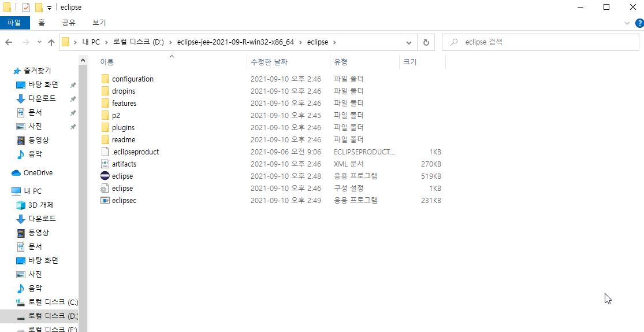The width and height of the screenshot is (644, 332).
Task: Expand the chevron after 내 PC in the breadcrumb
Action: click(106, 42)
